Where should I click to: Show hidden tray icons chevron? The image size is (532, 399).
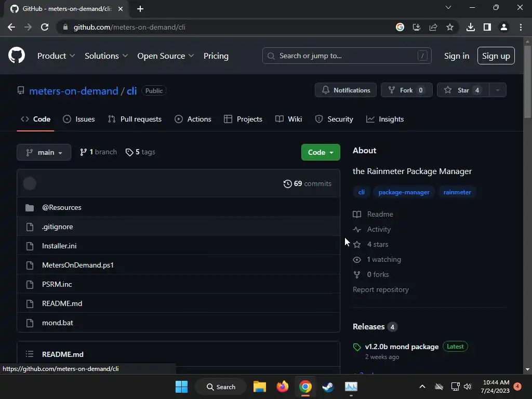pyautogui.click(x=422, y=387)
